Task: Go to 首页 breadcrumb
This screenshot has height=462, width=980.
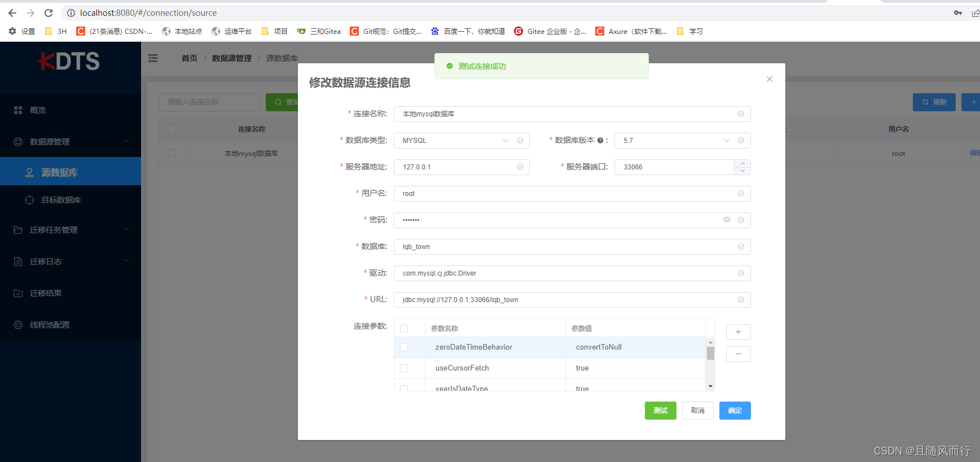Action: click(190, 58)
